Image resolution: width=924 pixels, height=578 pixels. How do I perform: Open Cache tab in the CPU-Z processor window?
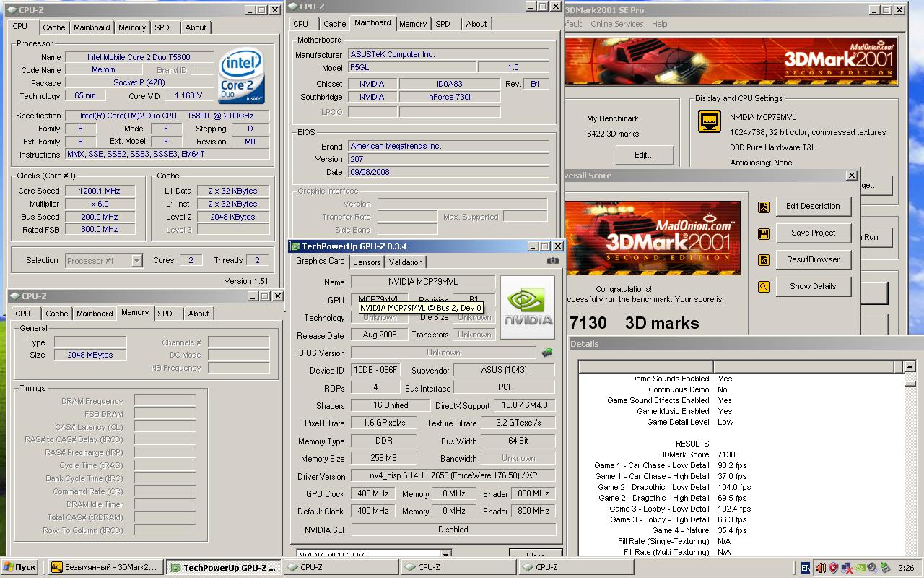pos(53,27)
